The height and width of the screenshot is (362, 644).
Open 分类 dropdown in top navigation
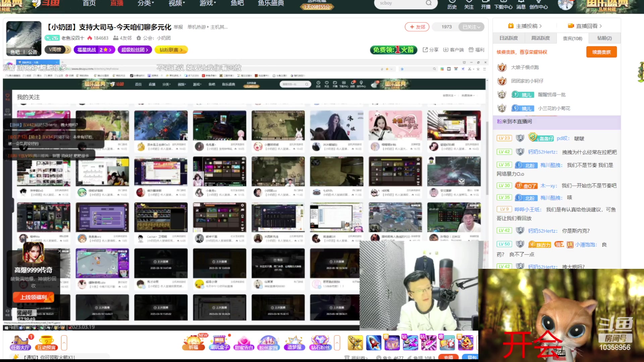pyautogui.click(x=146, y=3)
